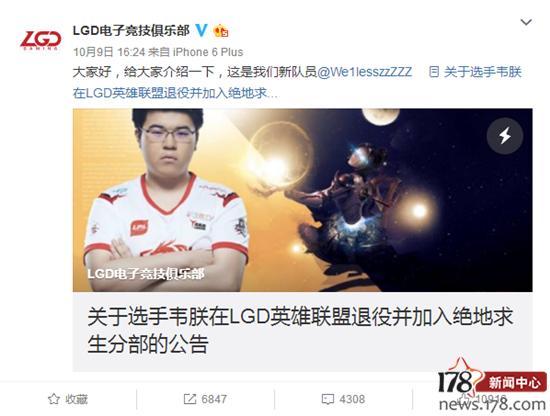Image resolution: width=550 pixels, height=416 pixels.
Task: Open the article title card 关于选手韦朕在LGD
Action: [302, 331]
